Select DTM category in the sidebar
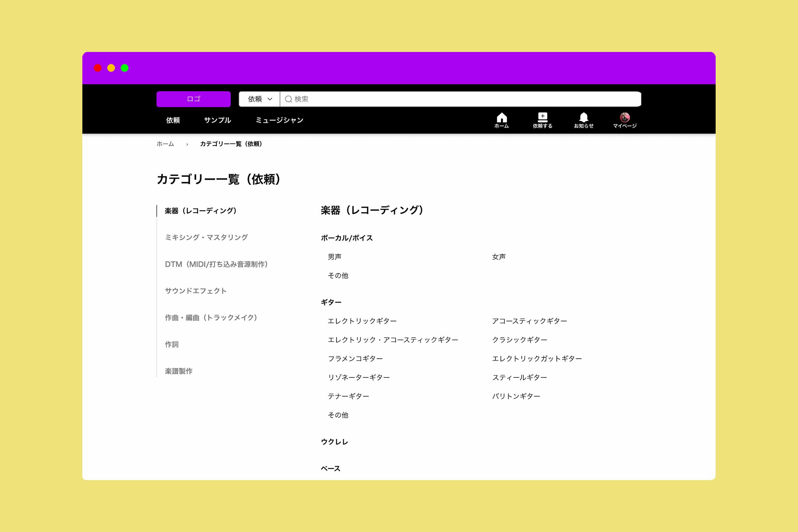The height and width of the screenshot is (532, 798). point(216,264)
